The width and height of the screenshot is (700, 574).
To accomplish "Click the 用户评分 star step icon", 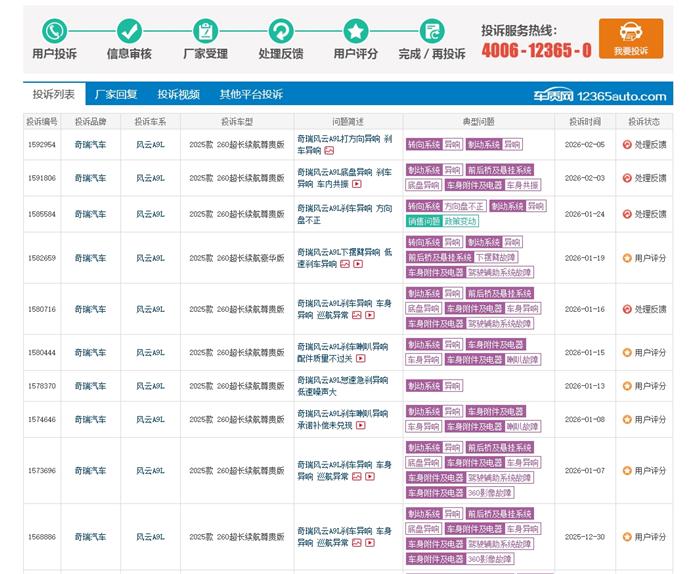I will point(356,31).
